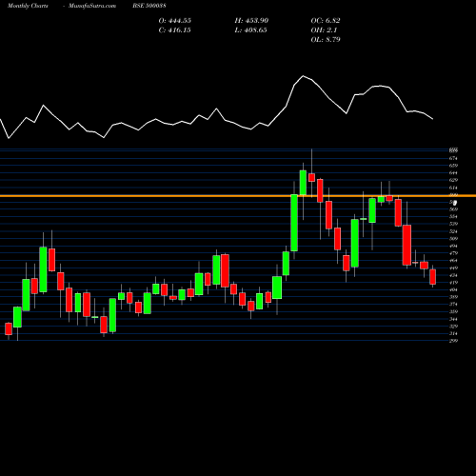
Task: Click the "OC: 6.82" reading
Action: coord(326,21)
